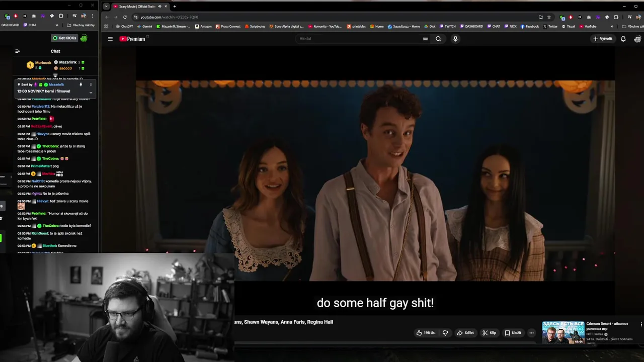Open IXBT Games channel under Crimson Desert video

596,334
